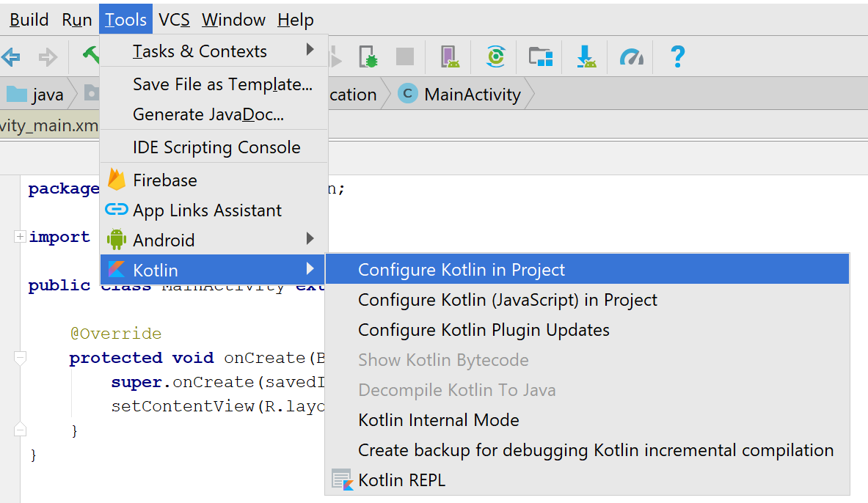Choose Configure Kotlin in Project
868x503 pixels.
point(587,269)
